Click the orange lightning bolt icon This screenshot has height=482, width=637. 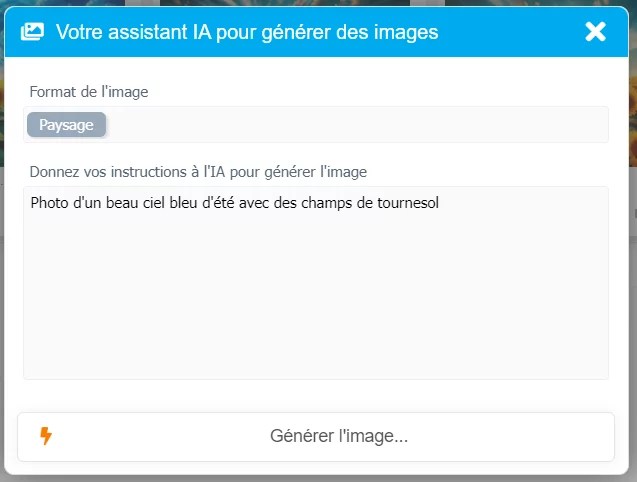click(46, 436)
